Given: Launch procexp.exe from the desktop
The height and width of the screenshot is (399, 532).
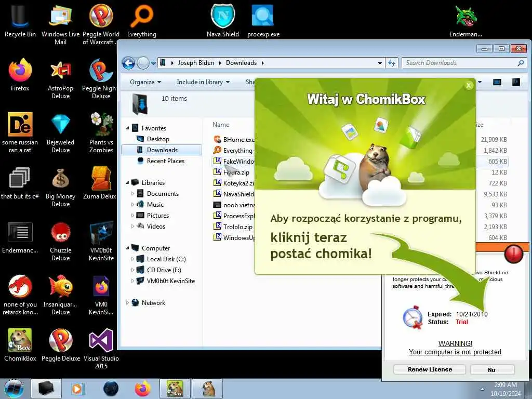Looking at the screenshot, I should (x=263, y=21).
